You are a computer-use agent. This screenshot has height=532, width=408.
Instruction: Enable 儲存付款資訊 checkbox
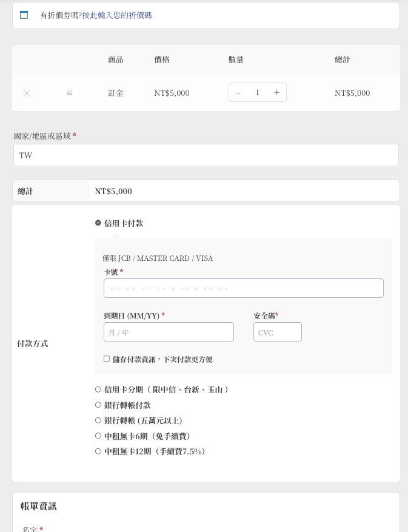point(106,359)
